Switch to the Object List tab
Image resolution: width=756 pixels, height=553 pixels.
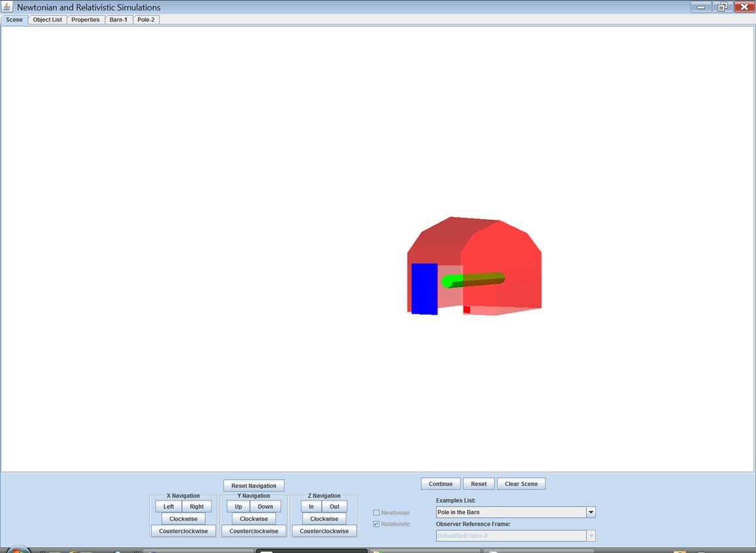click(x=47, y=20)
